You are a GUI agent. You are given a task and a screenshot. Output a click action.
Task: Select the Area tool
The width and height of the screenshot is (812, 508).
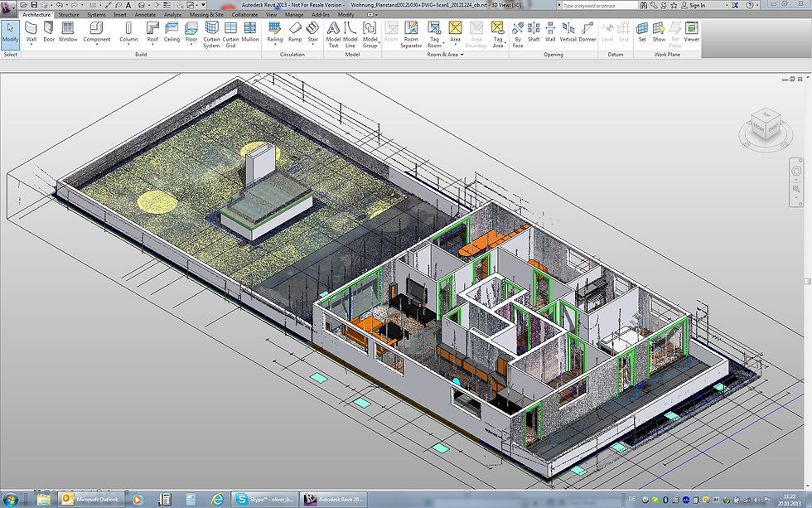click(455, 32)
